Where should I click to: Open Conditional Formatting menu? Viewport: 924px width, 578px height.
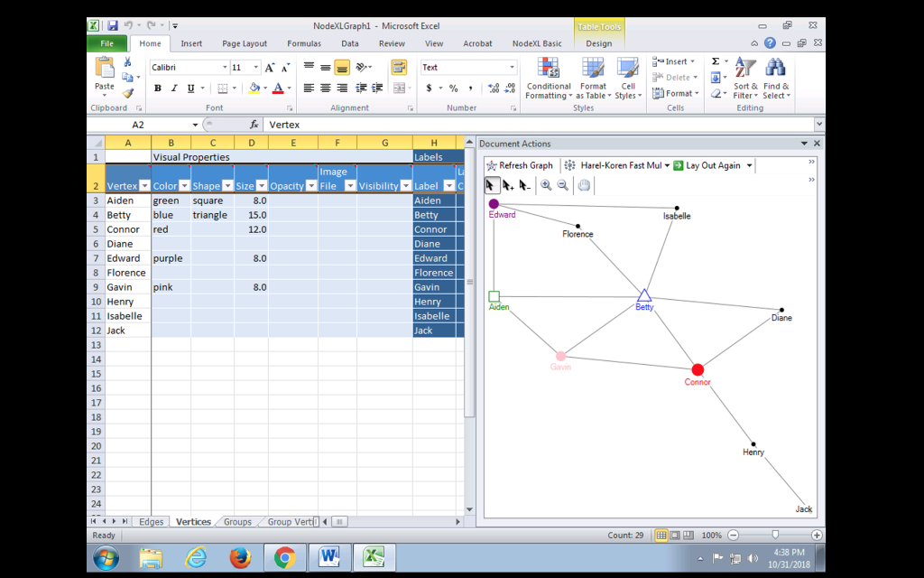[x=549, y=79]
